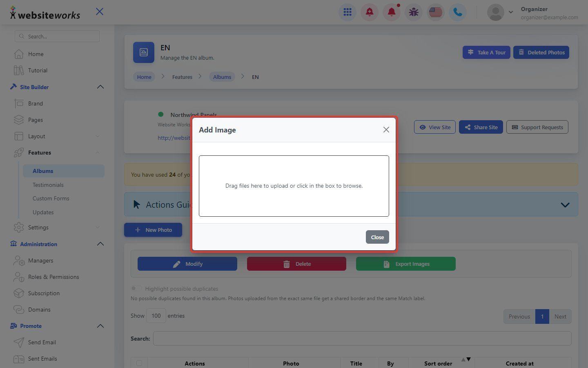
Task: Select Testimonials under Features
Action: pyautogui.click(x=48, y=185)
